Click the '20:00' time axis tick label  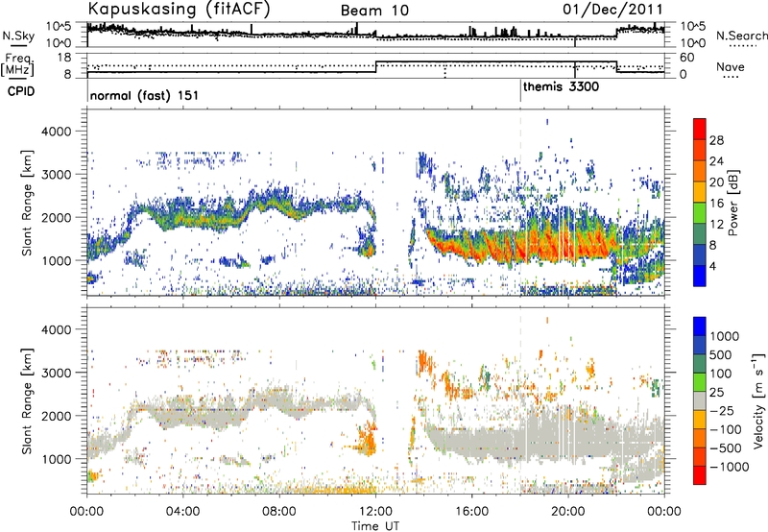pos(568,512)
